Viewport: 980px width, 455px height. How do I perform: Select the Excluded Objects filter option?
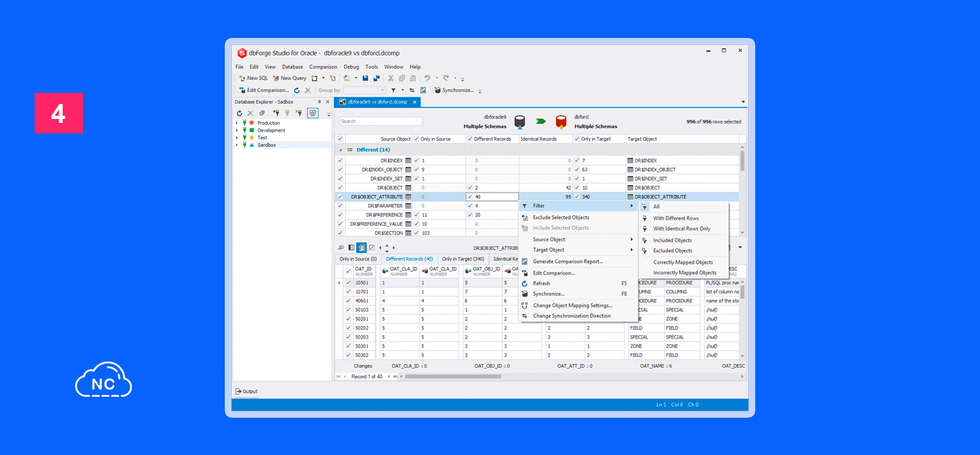[x=683, y=250]
